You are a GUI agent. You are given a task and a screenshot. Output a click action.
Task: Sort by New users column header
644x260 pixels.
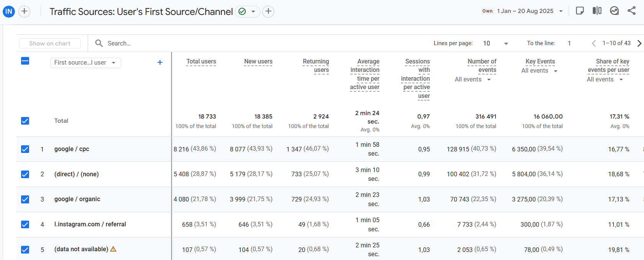click(x=258, y=62)
